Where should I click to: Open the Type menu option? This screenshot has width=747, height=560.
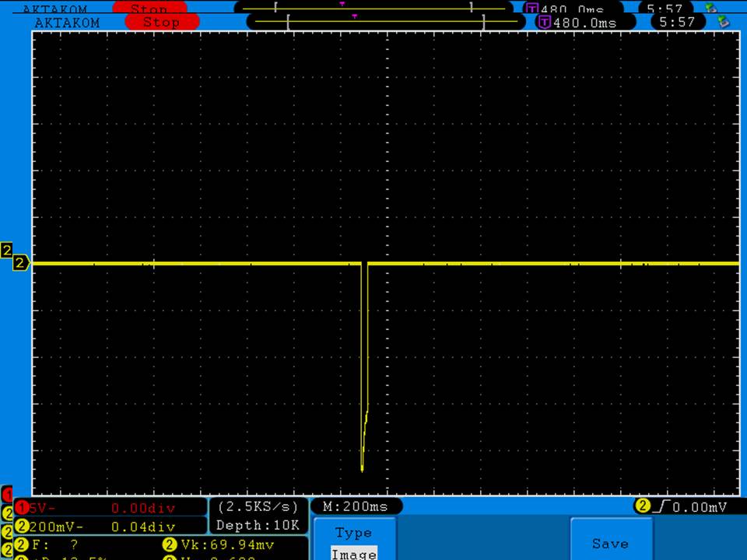(x=353, y=533)
